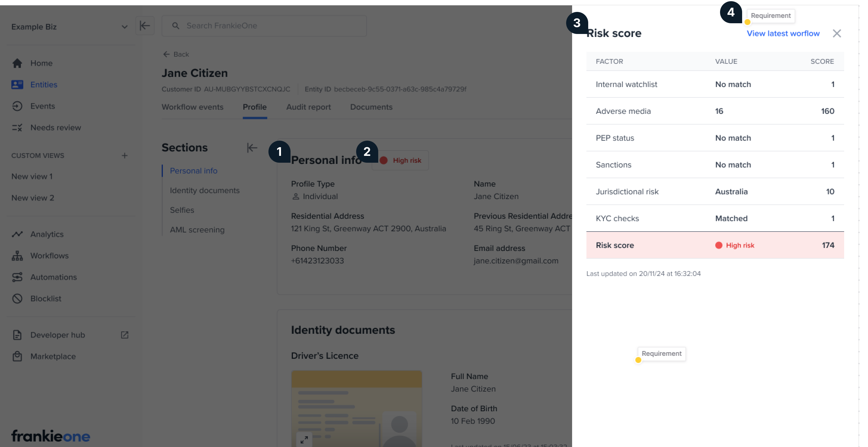
Task: Click the residential address 121 King St
Action: pyautogui.click(x=369, y=229)
